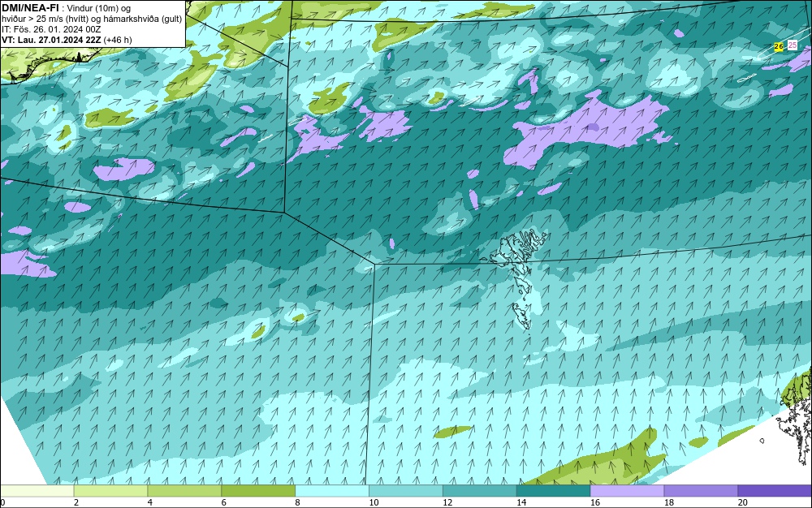Click the pale yellow 0–2 m/s legend swatch

pyautogui.click(x=37, y=490)
